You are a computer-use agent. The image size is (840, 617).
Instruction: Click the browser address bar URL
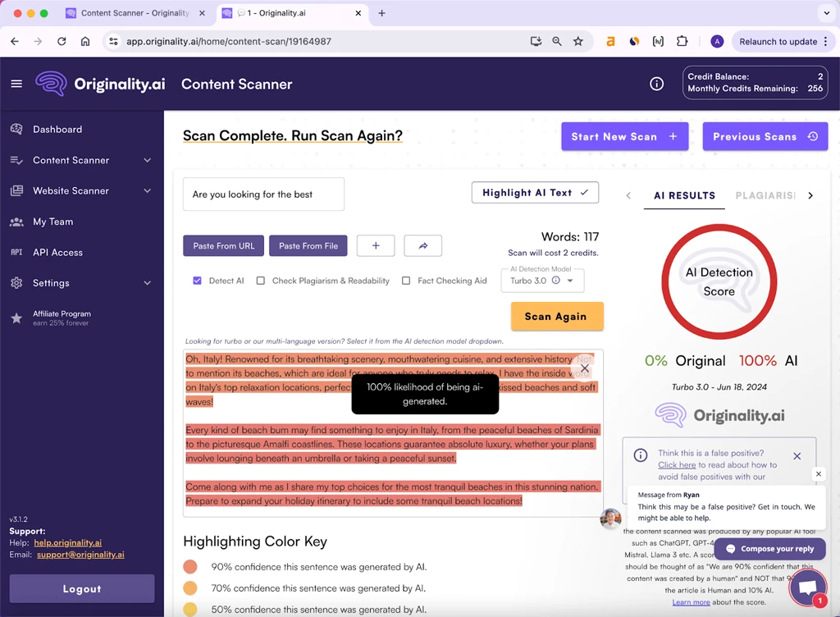pos(229,41)
